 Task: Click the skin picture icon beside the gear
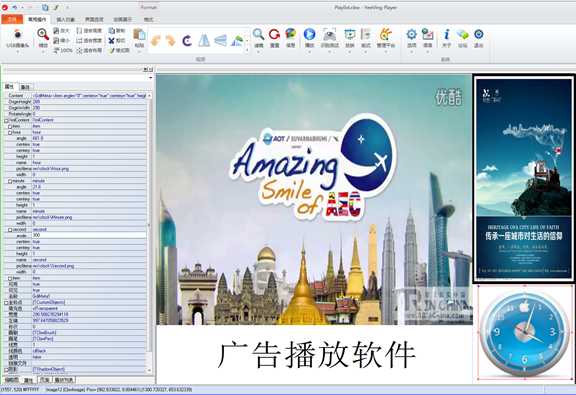pos(428,34)
